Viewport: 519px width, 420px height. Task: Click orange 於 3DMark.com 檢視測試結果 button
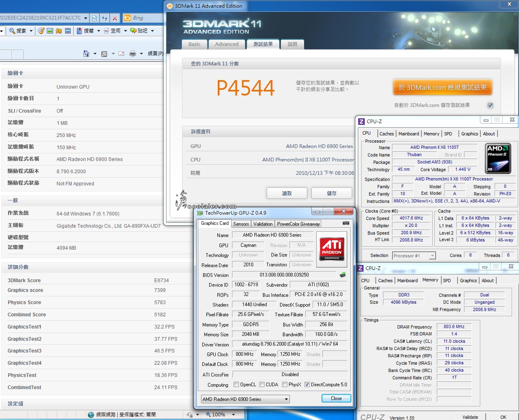(443, 87)
